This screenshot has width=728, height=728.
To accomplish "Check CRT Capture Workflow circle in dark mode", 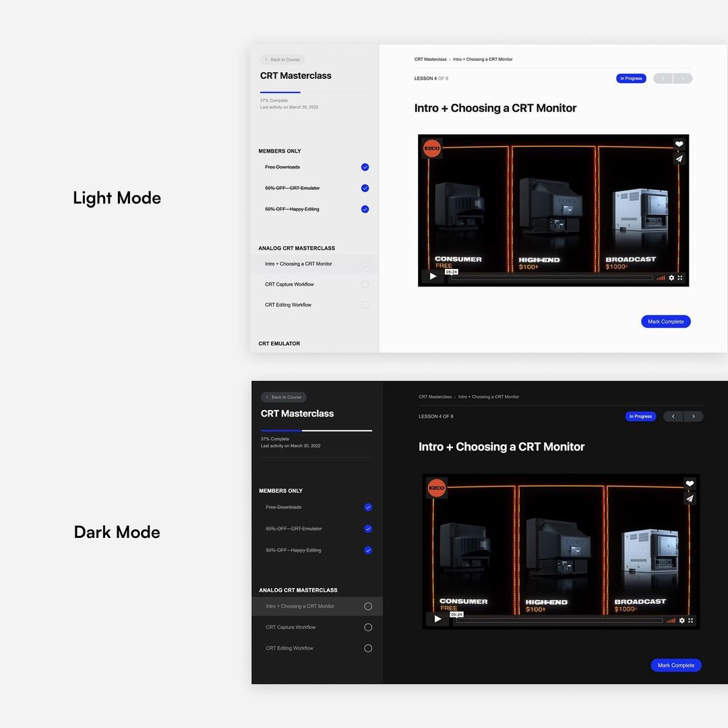I will (368, 628).
